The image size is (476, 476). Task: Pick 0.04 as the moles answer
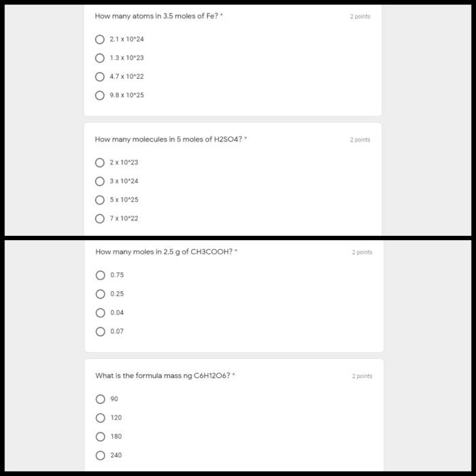point(100,313)
